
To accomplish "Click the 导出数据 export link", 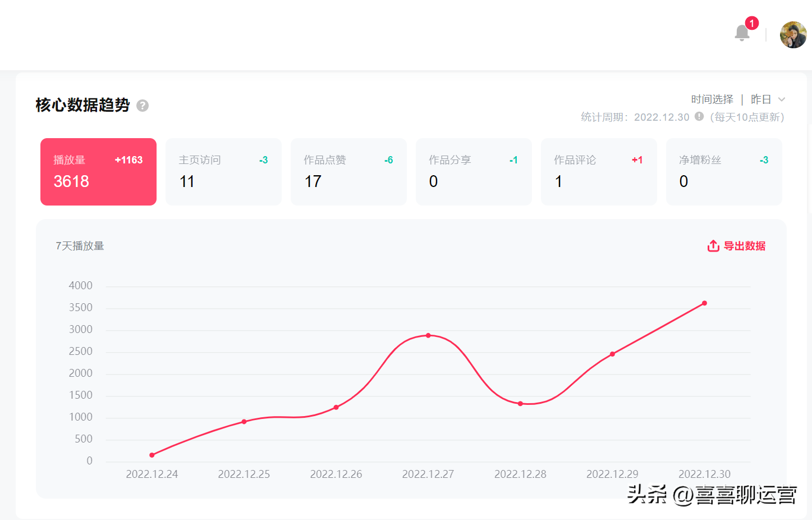I will tap(744, 246).
